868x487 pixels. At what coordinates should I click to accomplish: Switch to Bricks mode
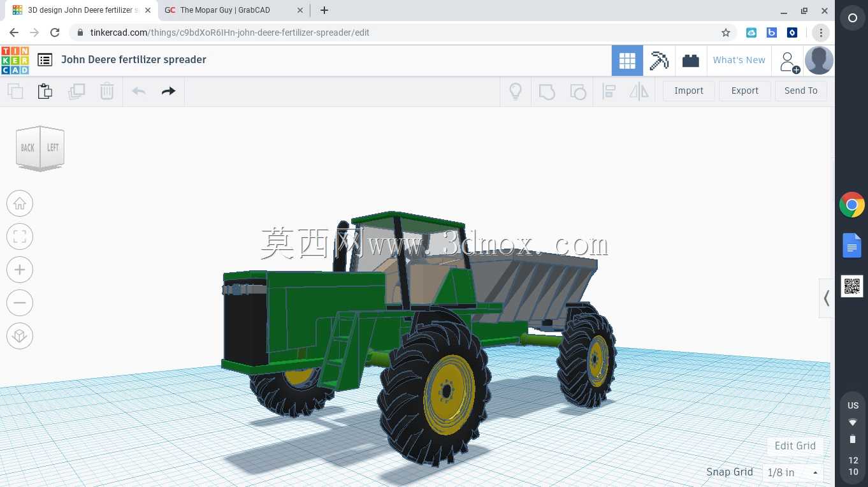point(690,61)
